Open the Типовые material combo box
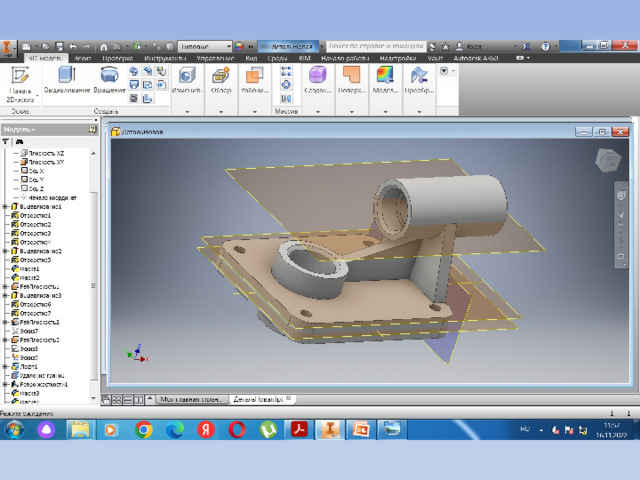640x480 pixels. click(x=205, y=47)
